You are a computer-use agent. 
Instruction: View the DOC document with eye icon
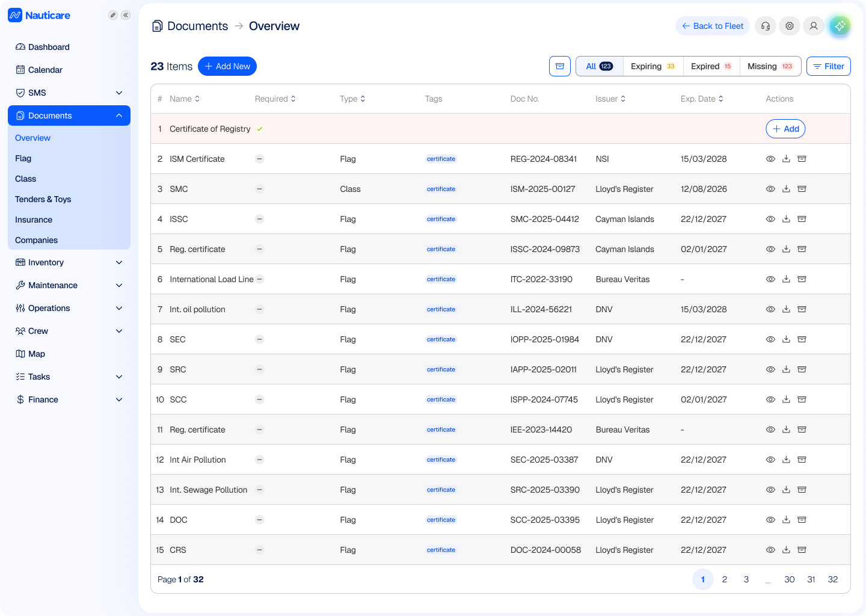pos(770,520)
